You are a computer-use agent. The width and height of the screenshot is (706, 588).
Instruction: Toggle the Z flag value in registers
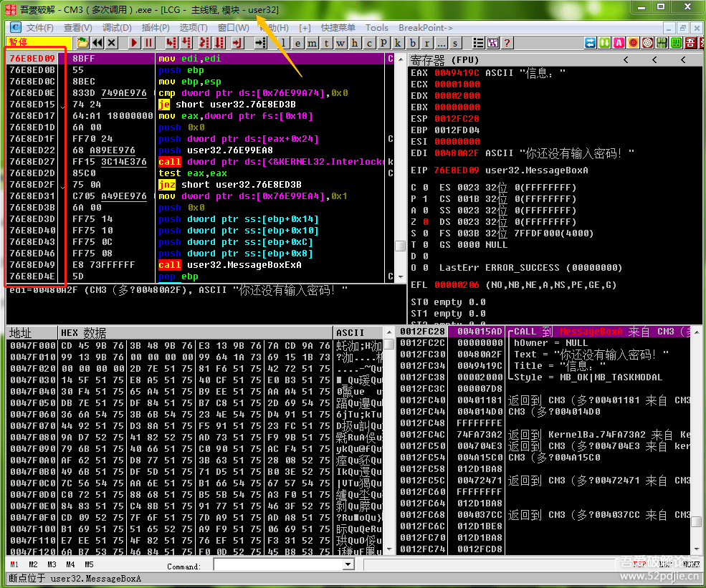(x=426, y=222)
